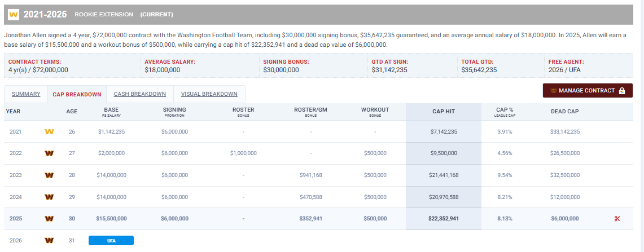
Task: Click the UFA badge in 2026 row
Action: pyautogui.click(x=111, y=241)
